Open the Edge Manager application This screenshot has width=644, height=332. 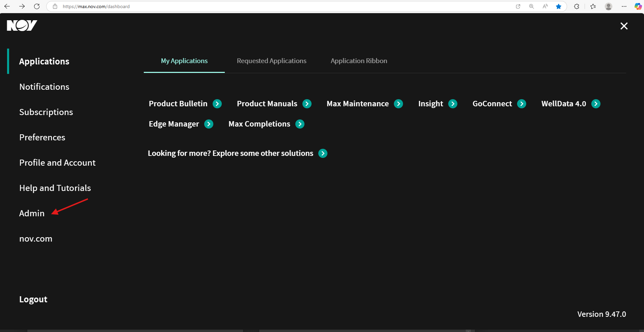pyautogui.click(x=174, y=124)
